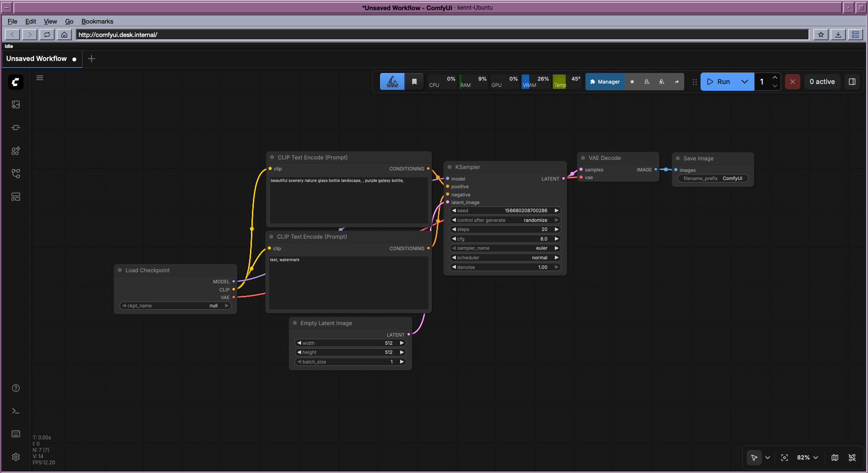This screenshot has width=868, height=473.
Task: Open the settings gear icon
Action: pyautogui.click(x=16, y=457)
